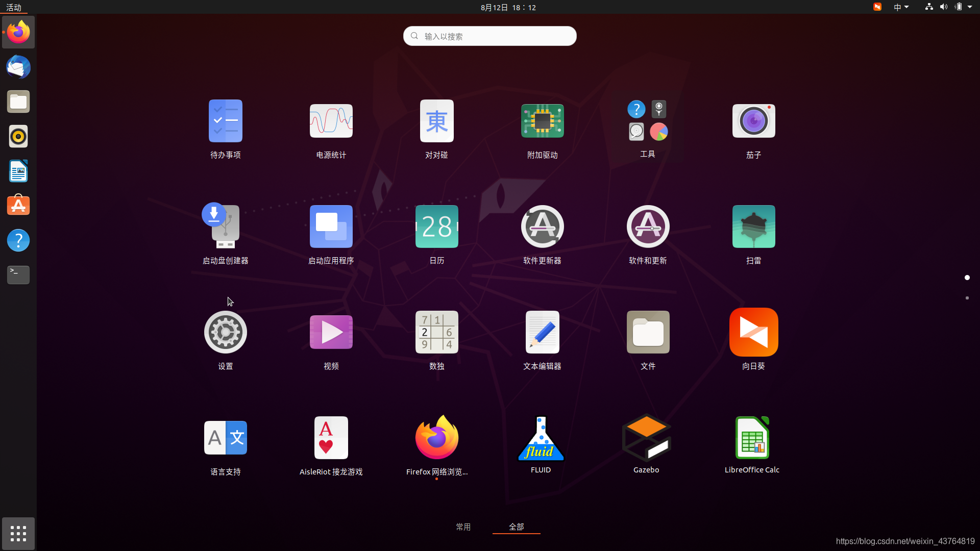Open the 向日葵 Sunflower remote app

753,333
